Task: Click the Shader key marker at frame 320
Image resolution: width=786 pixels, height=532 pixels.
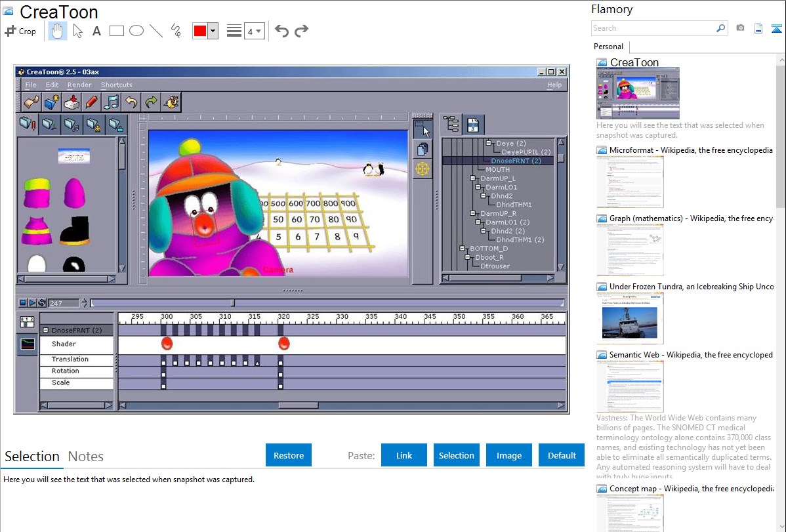Action: click(x=283, y=344)
